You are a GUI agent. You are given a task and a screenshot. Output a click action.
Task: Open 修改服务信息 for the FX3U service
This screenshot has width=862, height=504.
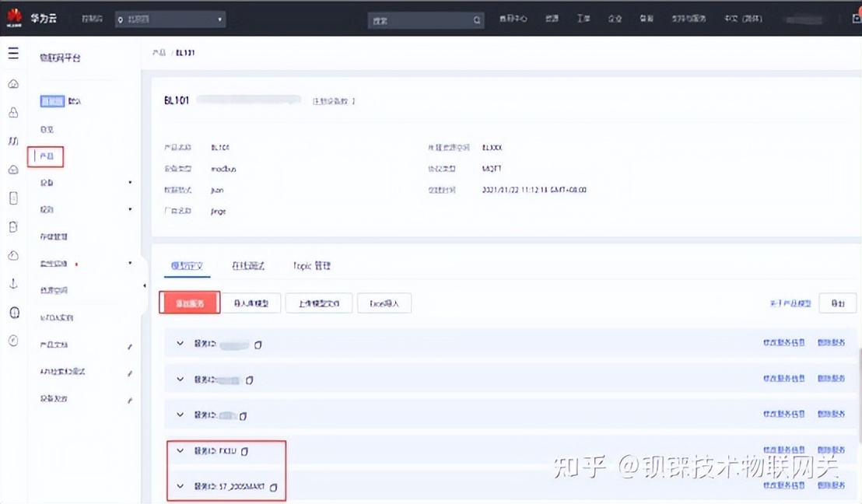[784, 448]
